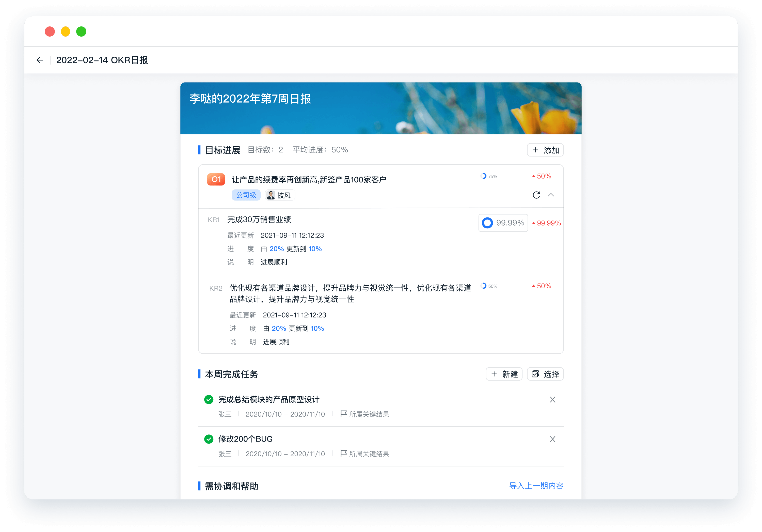Click the 本周完成任务 section heading
This screenshot has width=762, height=532.
click(x=231, y=374)
